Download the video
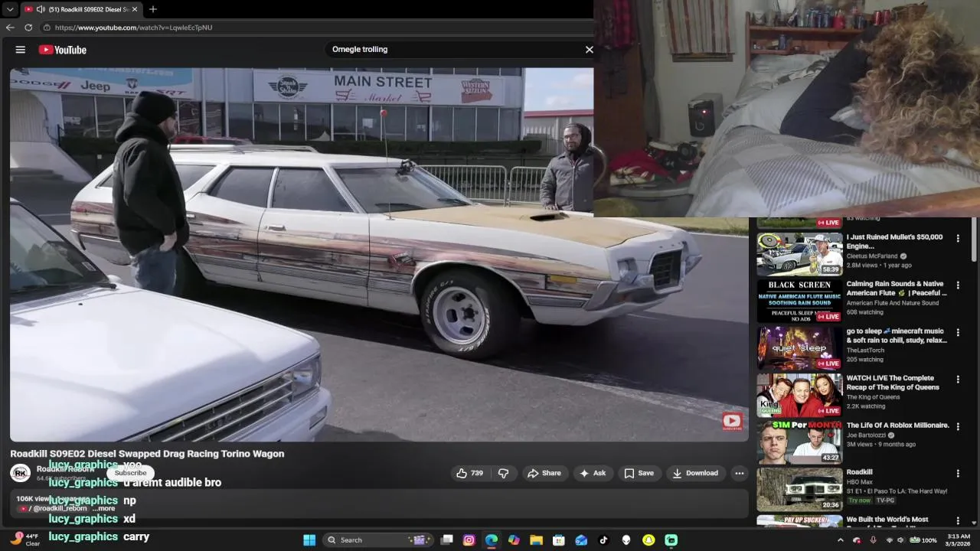The height and width of the screenshot is (551, 980). point(695,473)
